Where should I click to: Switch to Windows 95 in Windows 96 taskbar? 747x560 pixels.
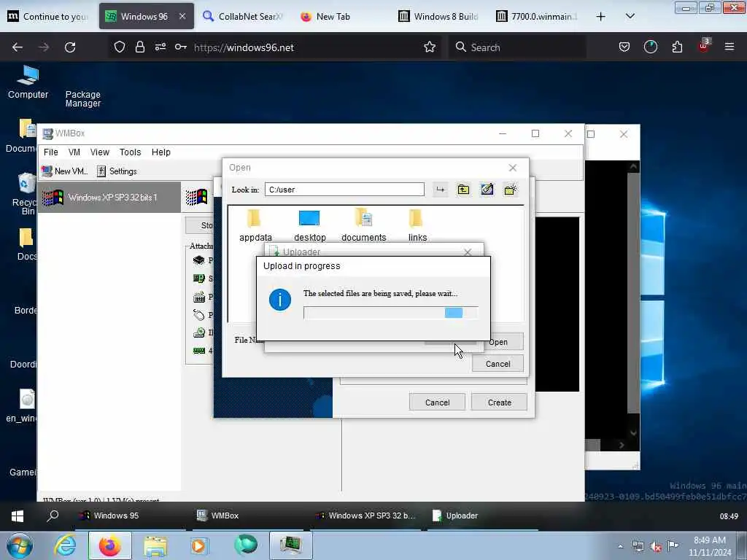tap(130, 516)
